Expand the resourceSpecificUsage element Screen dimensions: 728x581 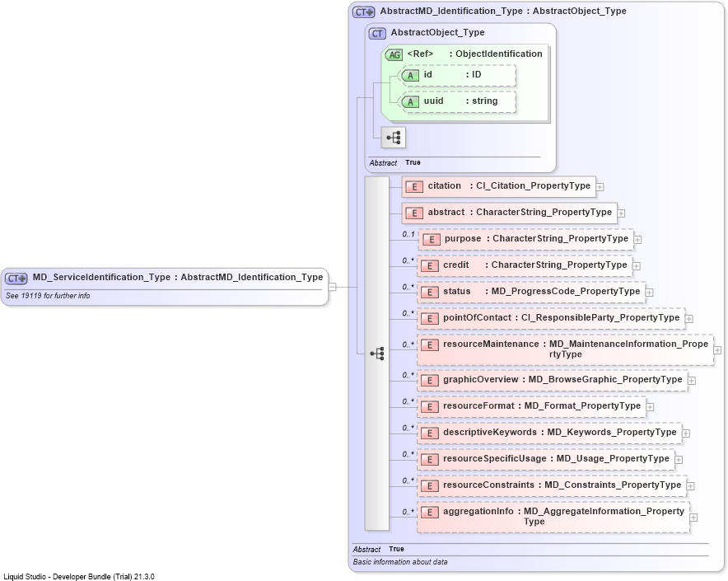pyautogui.click(x=679, y=460)
